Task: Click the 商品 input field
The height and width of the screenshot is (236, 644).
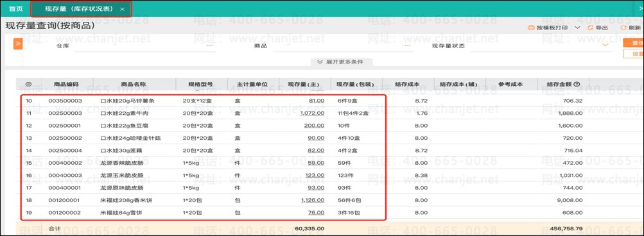Action: (343, 46)
